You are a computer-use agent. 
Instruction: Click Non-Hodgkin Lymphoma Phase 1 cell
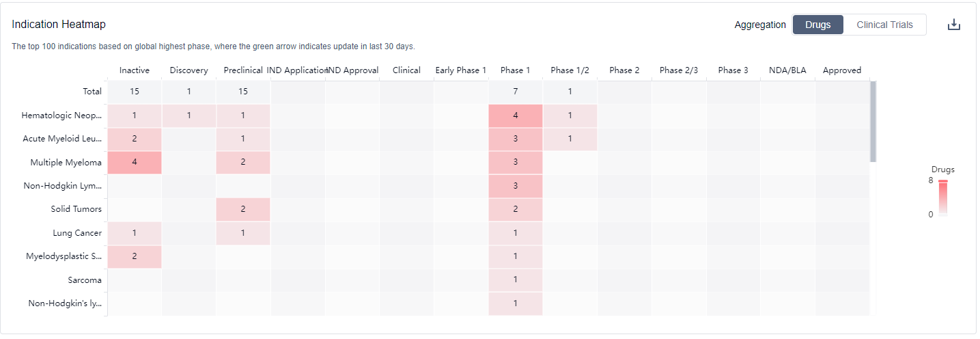(x=516, y=186)
